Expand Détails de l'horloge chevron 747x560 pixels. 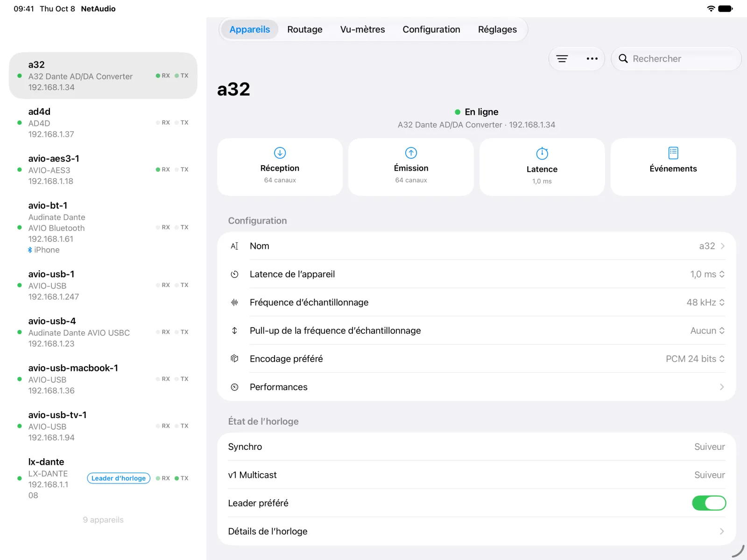point(722,532)
